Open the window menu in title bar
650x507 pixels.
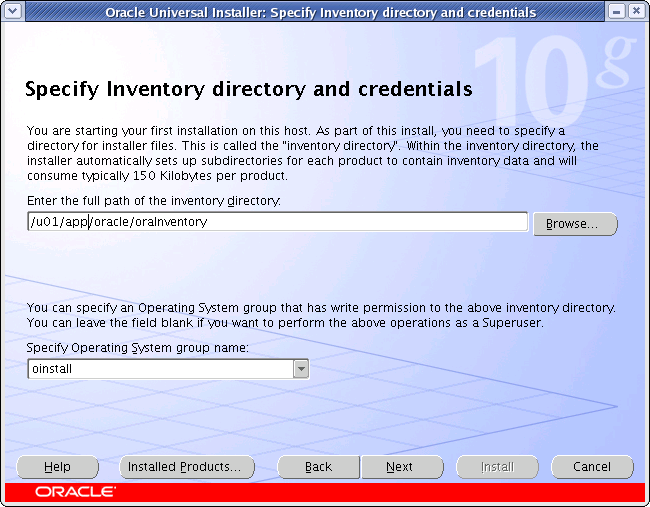(12, 11)
